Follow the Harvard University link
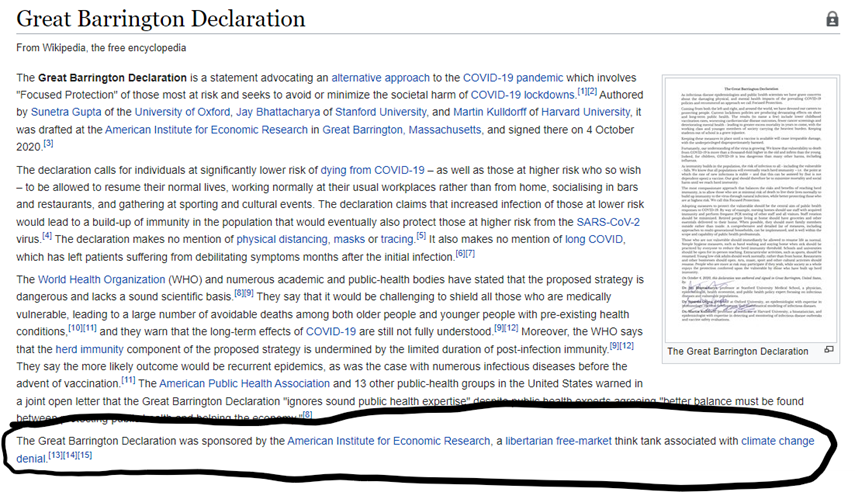 click(586, 112)
